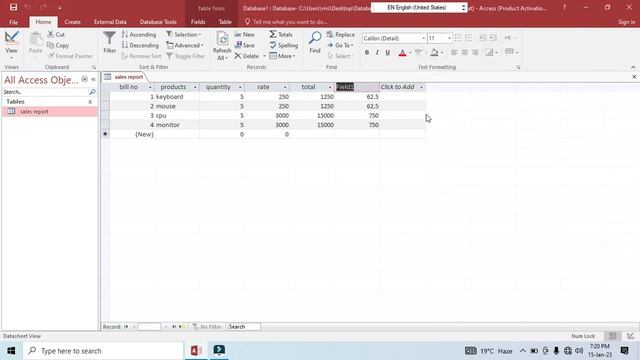
Task: Click the Sign in link
Action: (x=627, y=22)
